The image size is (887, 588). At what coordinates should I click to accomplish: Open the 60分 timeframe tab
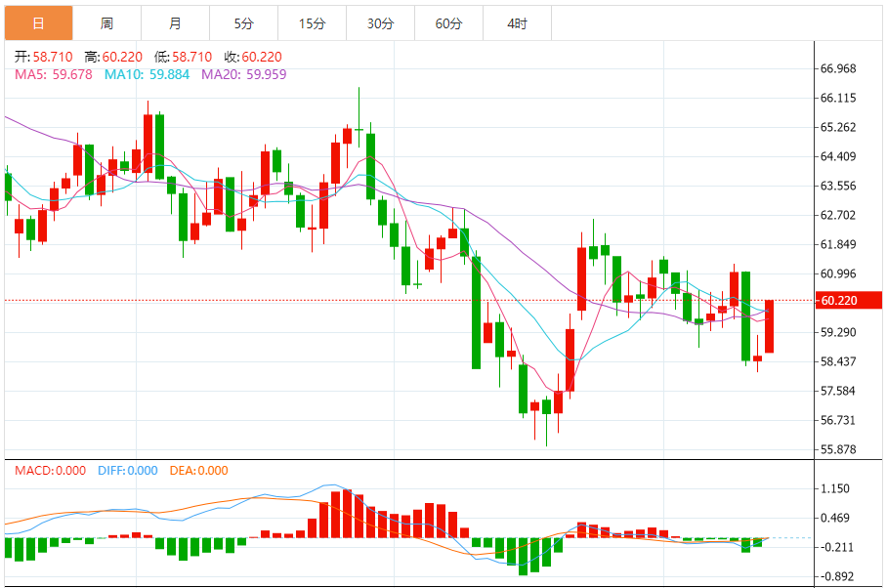coord(449,23)
